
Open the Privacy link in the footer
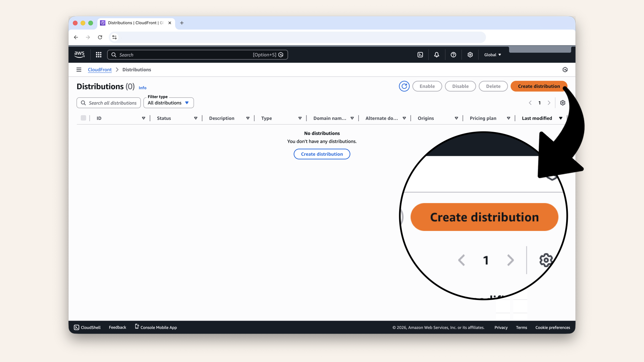tap(501, 327)
